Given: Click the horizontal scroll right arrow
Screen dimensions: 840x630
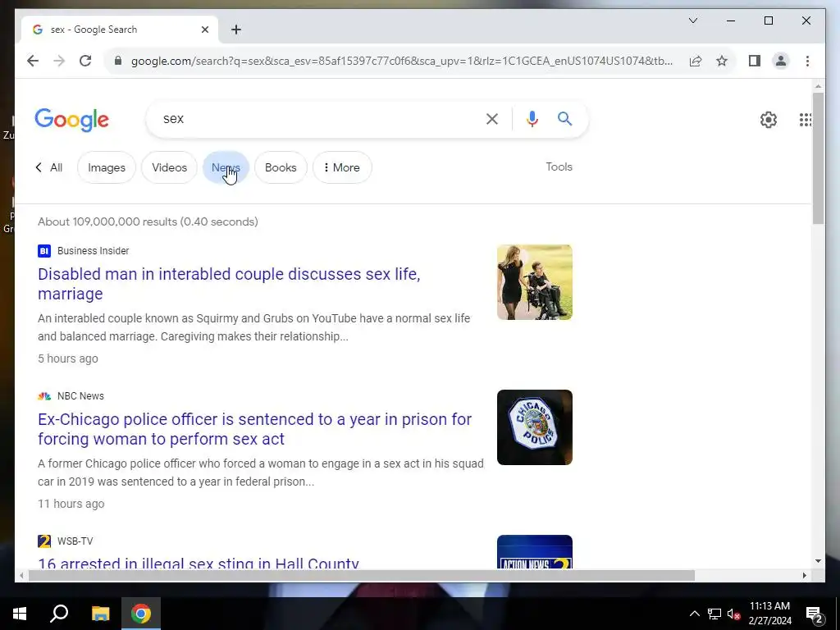Looking at the screenshot, I should tap(804, 575).
